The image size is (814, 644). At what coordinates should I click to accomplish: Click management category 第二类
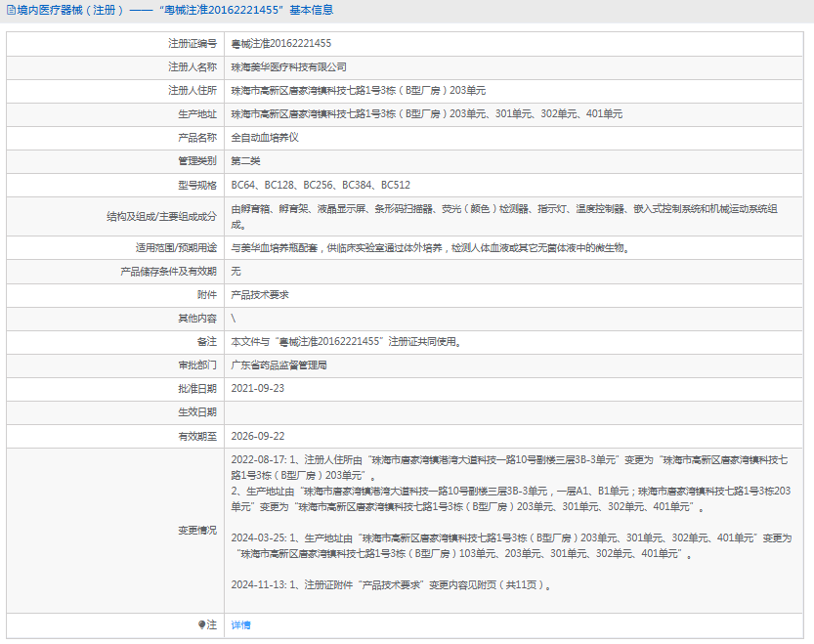[245, 161]
